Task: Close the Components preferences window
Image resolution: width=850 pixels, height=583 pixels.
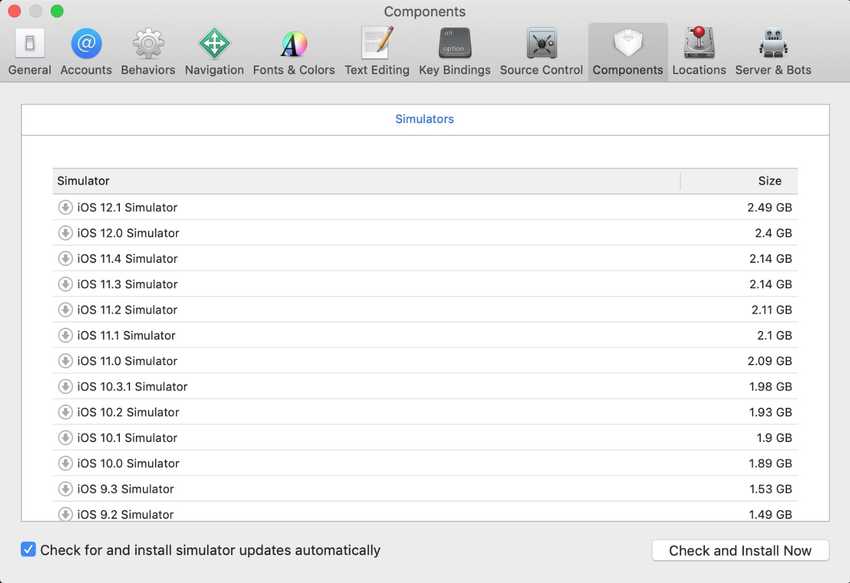Action: 15,11
